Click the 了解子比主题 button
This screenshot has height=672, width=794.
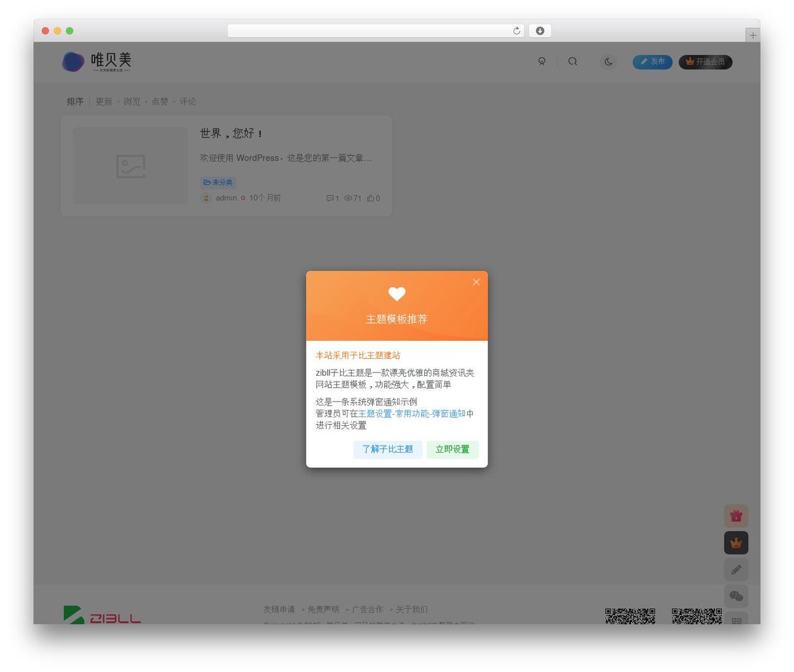point(388,449)
